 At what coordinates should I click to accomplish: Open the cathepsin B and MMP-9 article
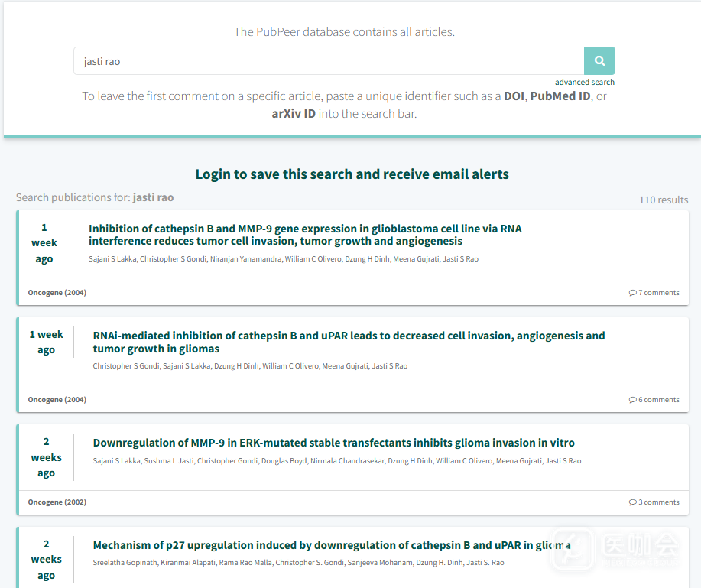point(305,235)
